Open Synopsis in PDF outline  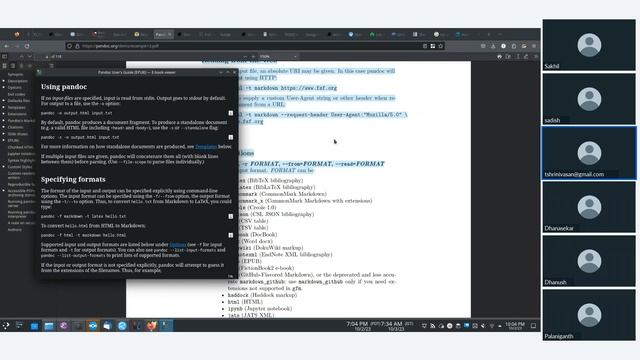pos(16,74)
